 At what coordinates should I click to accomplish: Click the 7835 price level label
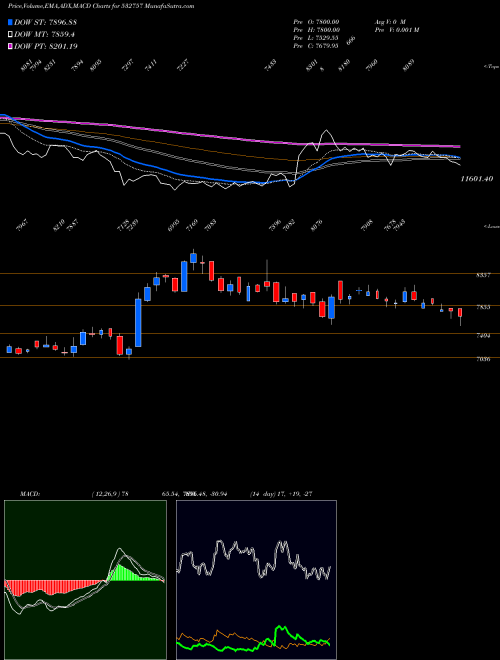[483, 307]
